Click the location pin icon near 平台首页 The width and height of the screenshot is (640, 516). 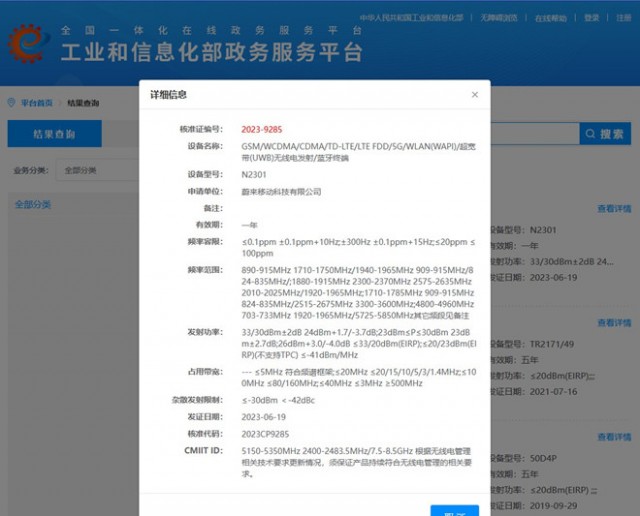(x=11, y=102)
